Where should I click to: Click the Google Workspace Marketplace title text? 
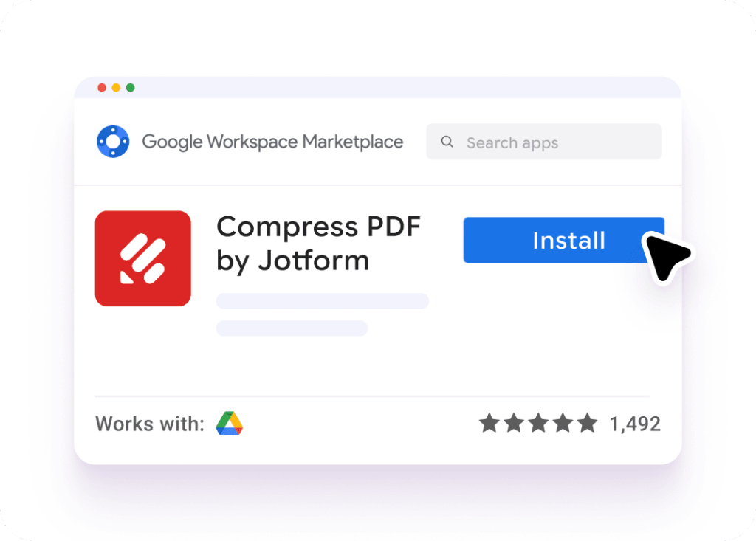click(x=272, y=142)
